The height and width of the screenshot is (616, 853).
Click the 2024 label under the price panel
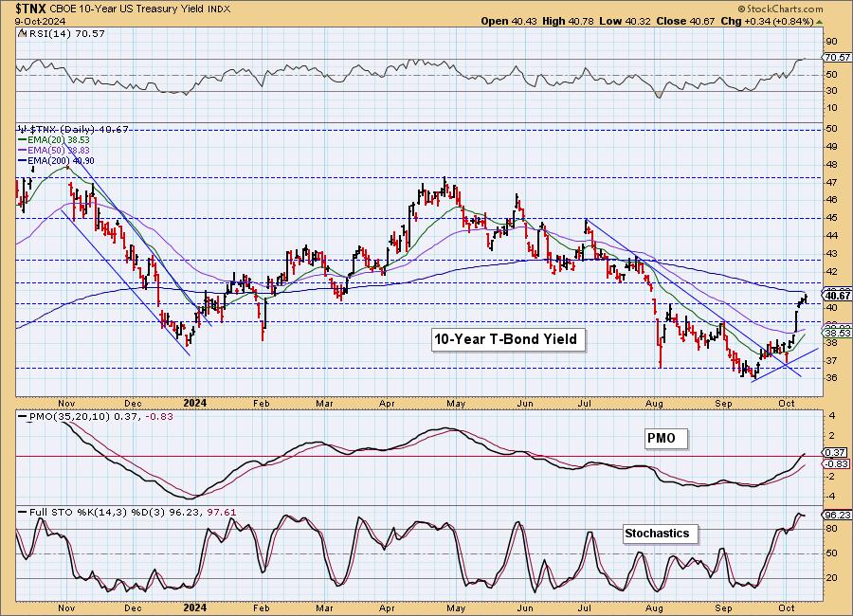(194, 403)
